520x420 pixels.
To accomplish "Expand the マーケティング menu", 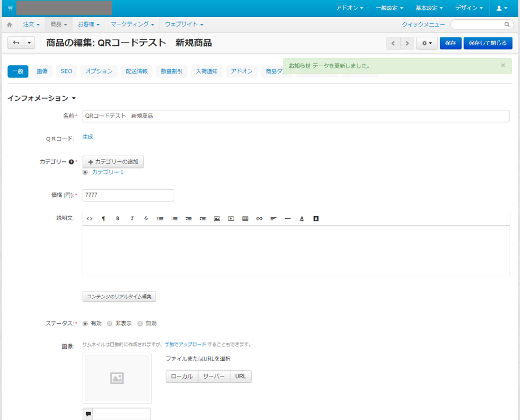I will point(132,24).
